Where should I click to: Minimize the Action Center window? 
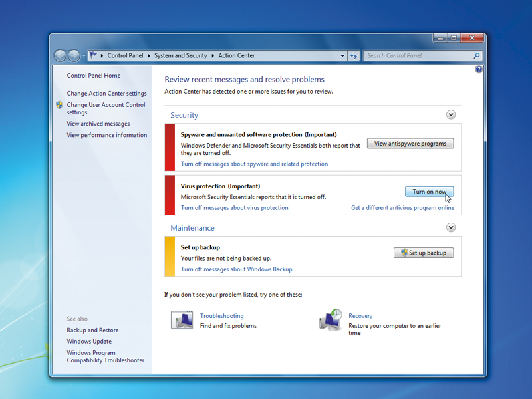tap(440, 38)
